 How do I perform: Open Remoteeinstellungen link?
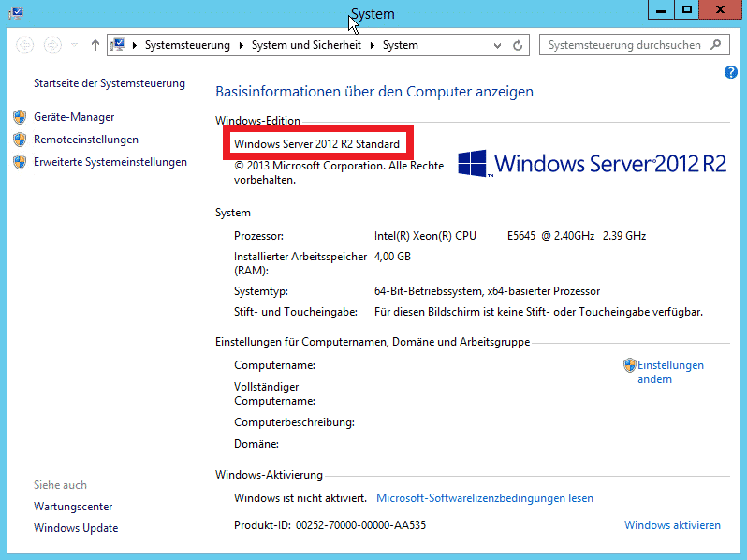pos(86,140)
